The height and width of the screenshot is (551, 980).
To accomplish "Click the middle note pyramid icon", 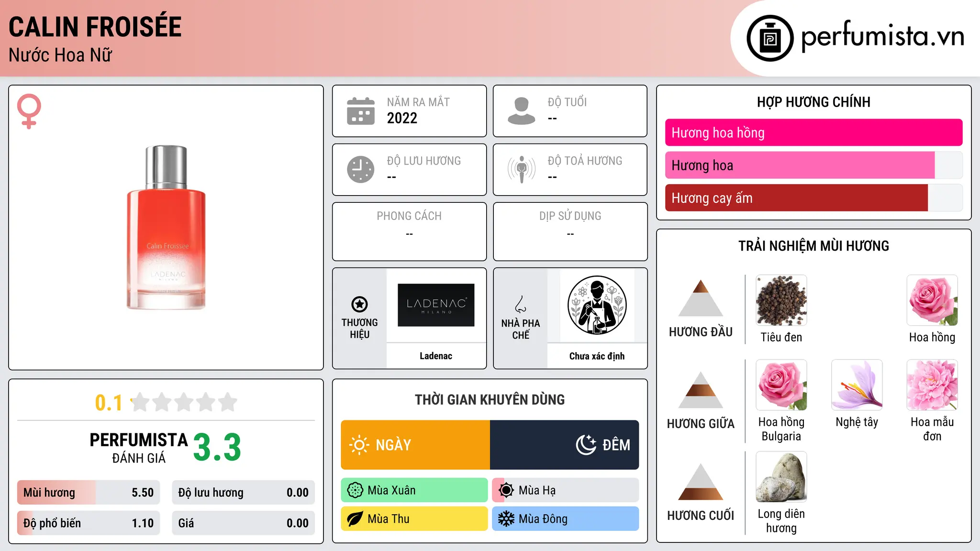I will 701,390.
